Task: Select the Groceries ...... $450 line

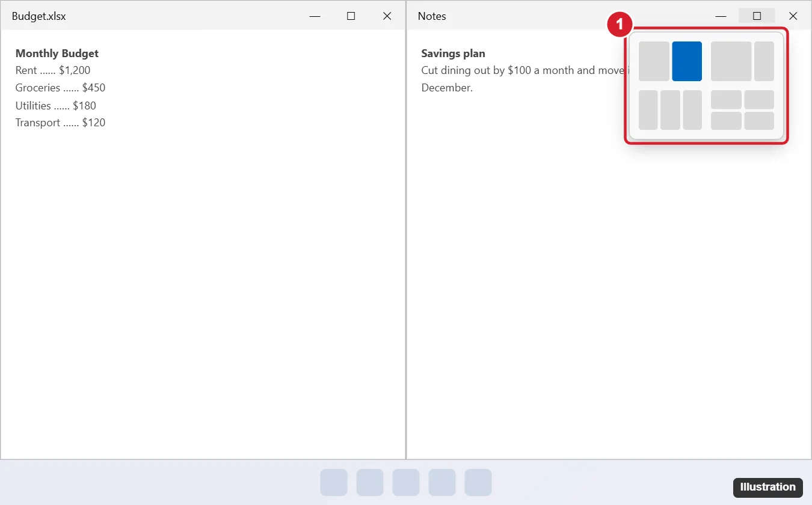Action: [60, 88]
